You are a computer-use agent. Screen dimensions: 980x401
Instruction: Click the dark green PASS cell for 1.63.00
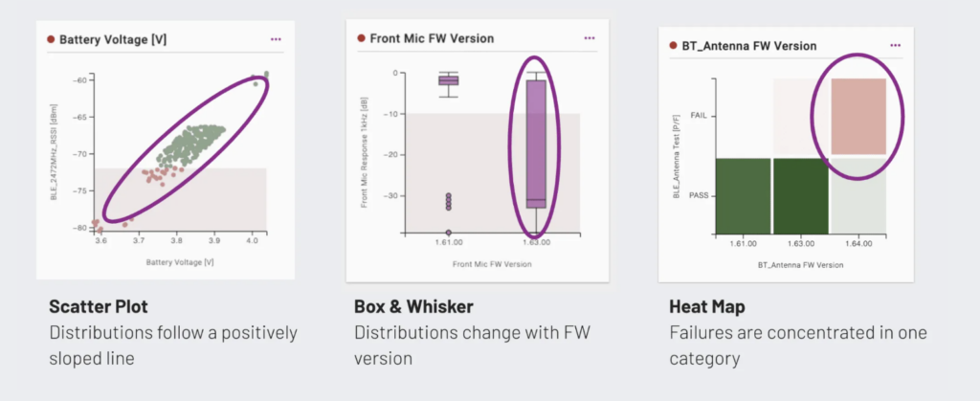click(801, 195)
